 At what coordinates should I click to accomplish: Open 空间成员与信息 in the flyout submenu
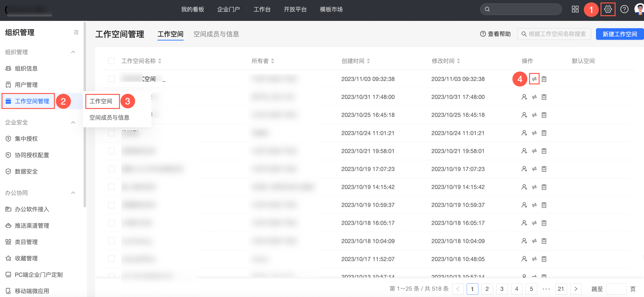click(x=109, y=118)
